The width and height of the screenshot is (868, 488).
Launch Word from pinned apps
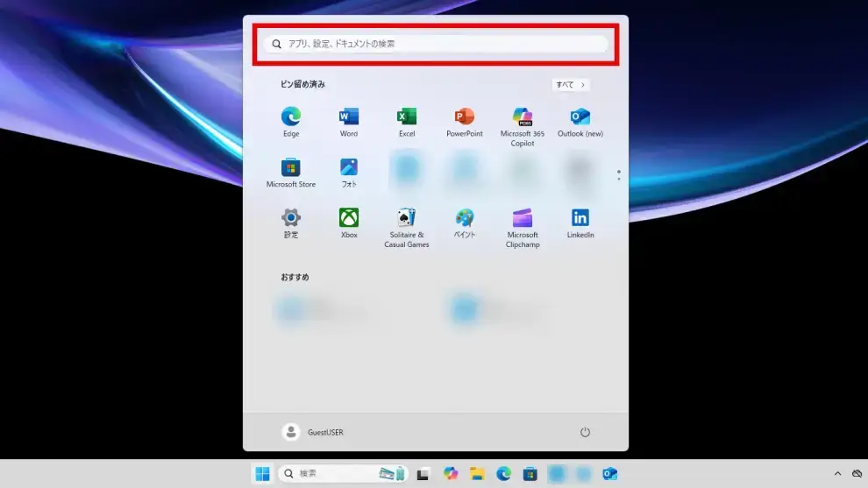click(x=349, y=123)
